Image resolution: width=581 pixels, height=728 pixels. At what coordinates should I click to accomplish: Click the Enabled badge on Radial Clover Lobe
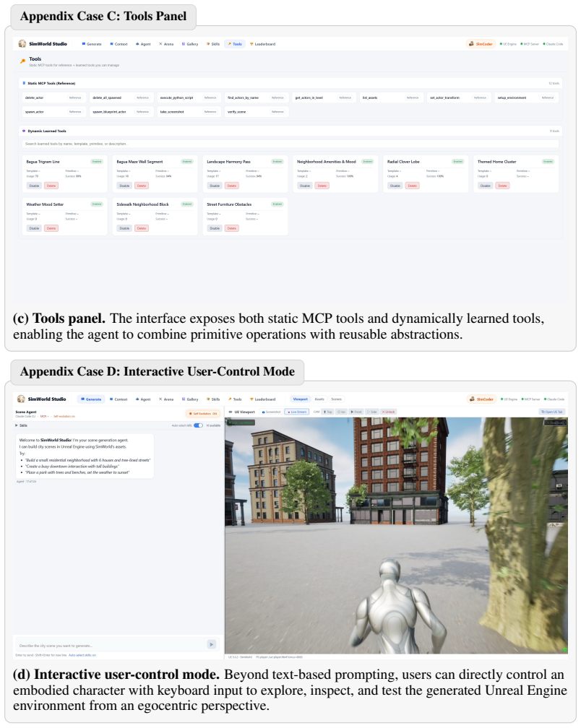458,162
